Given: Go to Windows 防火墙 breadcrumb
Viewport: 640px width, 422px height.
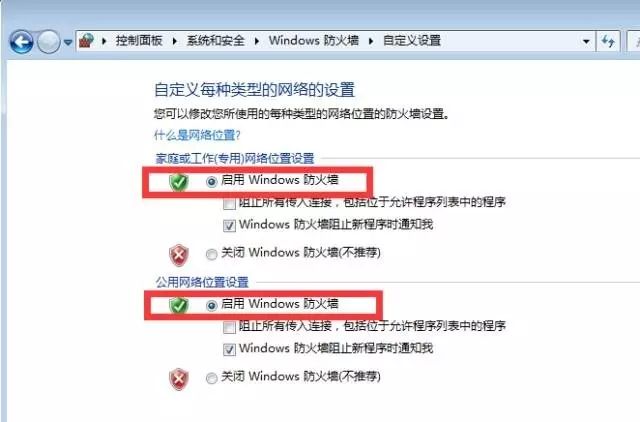Looking at the screenshot, I should (314, 40).
